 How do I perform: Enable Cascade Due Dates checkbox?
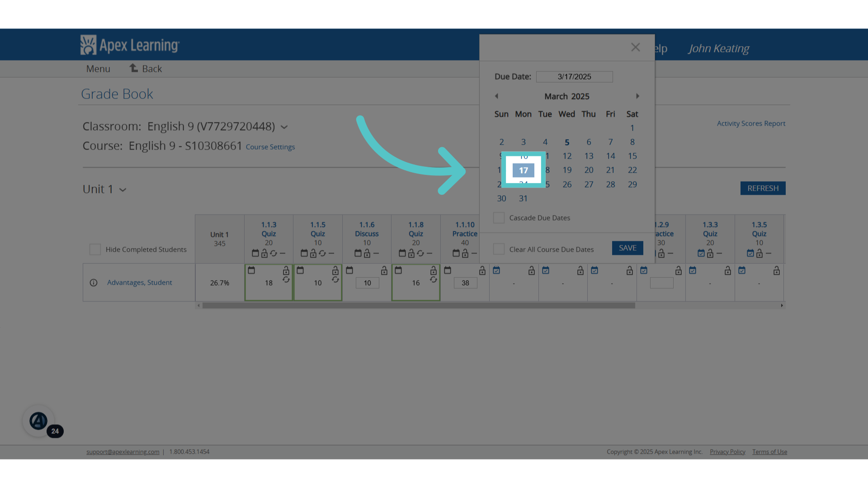(499, 218)
